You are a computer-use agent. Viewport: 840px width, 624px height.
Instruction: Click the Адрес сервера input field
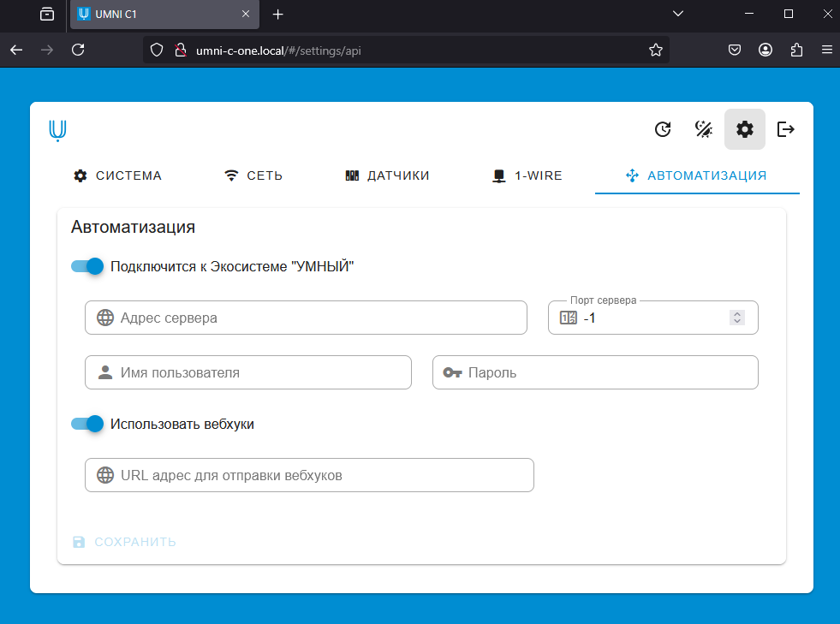point(306,318)
